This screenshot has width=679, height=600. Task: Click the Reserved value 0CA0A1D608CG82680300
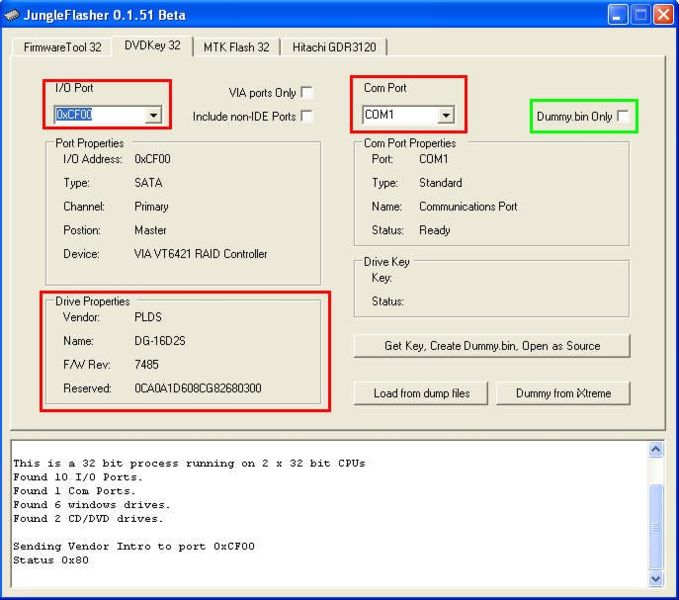point(198,388)
